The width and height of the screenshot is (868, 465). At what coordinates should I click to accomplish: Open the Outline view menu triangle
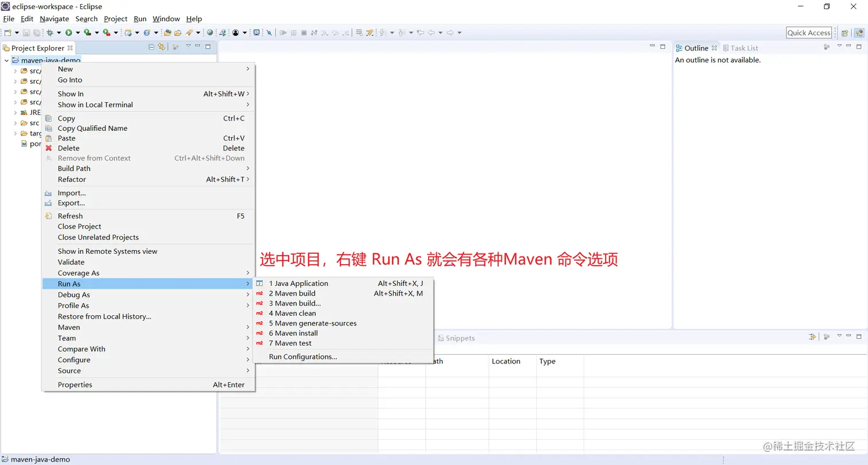click(x=839, y=46)
